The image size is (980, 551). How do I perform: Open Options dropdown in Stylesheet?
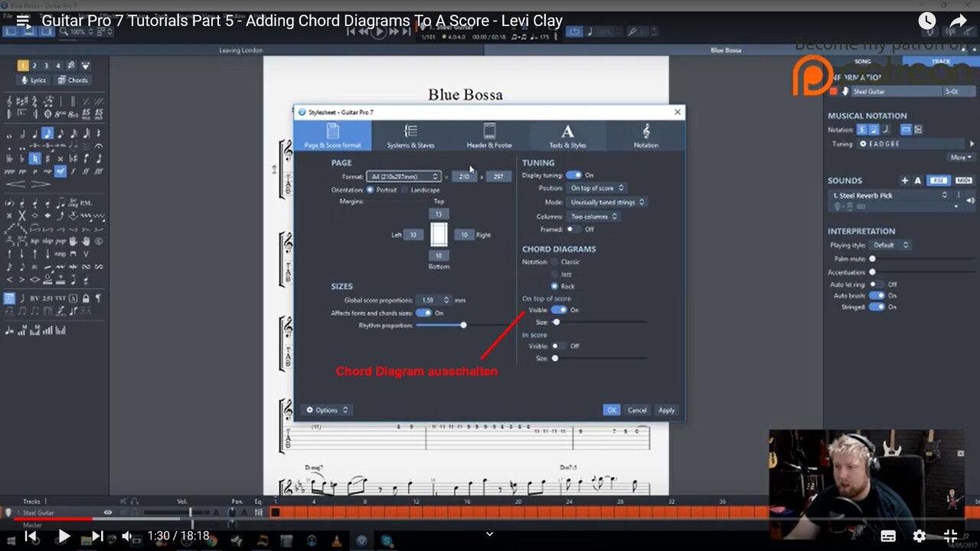[327, 410]
